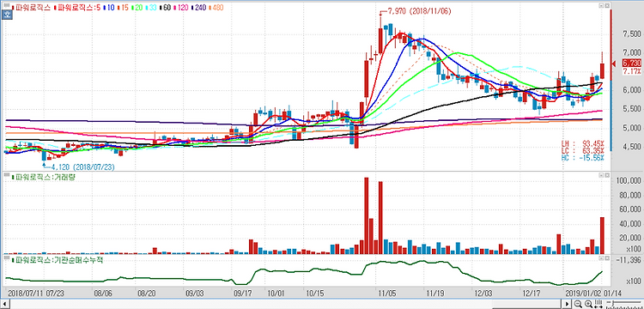Click the blue 호 button near the legend
The image size is (644, 309).
[7, 15]
